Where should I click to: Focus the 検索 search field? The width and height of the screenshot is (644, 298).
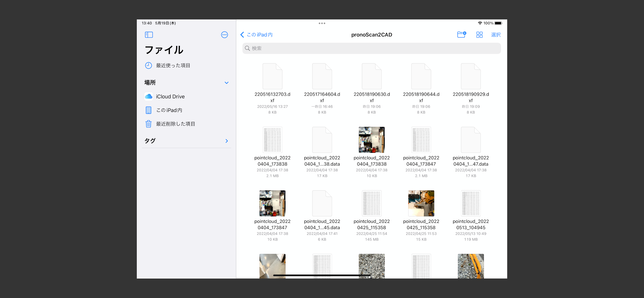coord(372,48)
